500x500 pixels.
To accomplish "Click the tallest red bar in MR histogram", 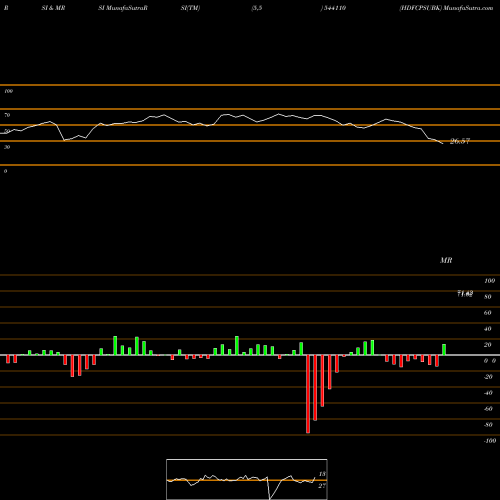I will coord(308,394).
